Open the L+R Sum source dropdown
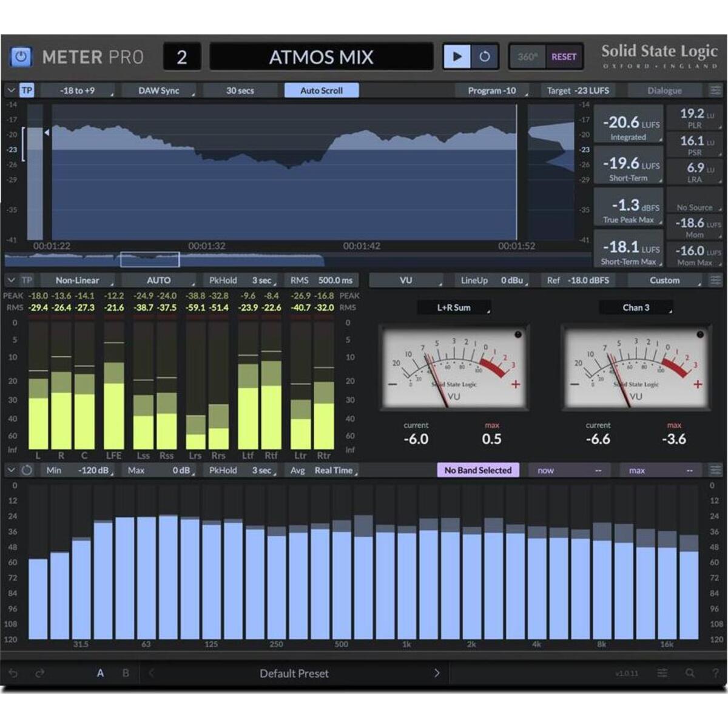The width and height of the screenshot is (728, 728). [x=454, y=308]
